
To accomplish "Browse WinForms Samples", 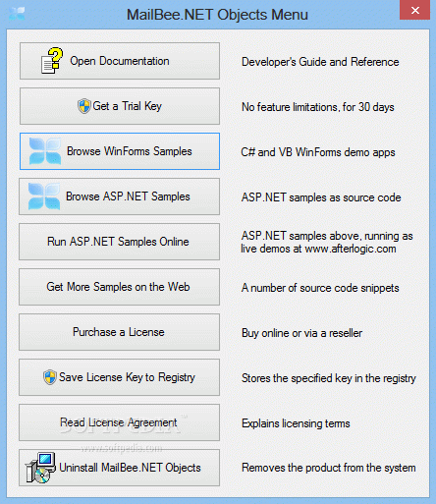I will coord(120,151).
